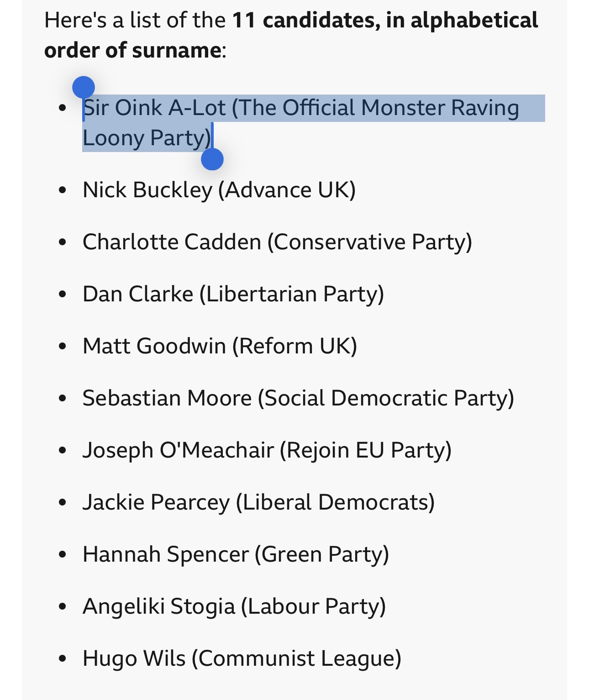The image size is (589, 700).
Task: Tap the 'Nick Buckley' candidate name
Action: 147,190
